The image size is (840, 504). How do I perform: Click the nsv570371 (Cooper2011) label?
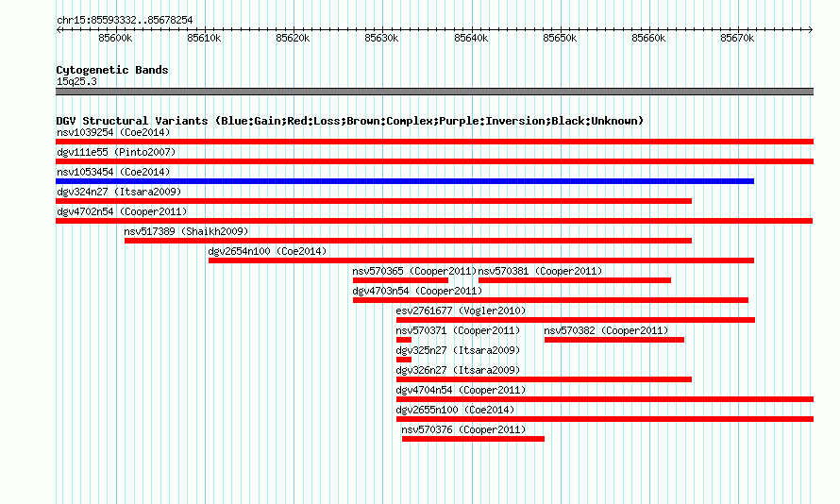click(x=458, y=330)
